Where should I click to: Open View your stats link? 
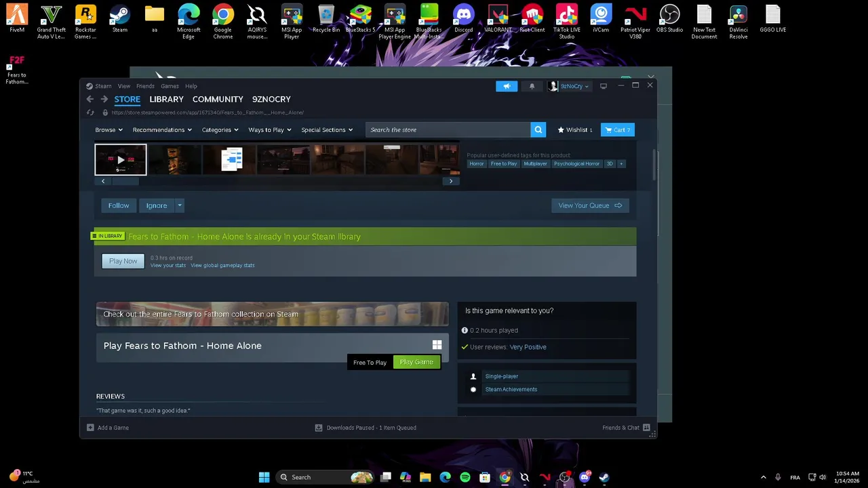click(x=168, y=265)
